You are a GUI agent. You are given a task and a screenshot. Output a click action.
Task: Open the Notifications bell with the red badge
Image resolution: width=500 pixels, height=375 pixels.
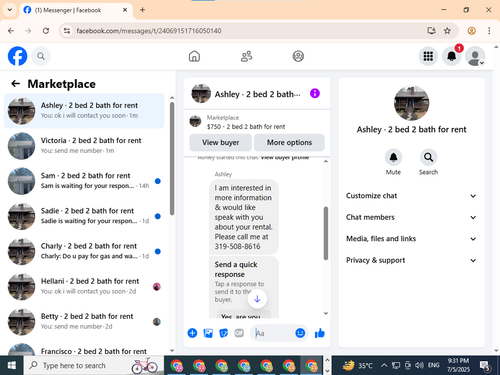[452, 56]
